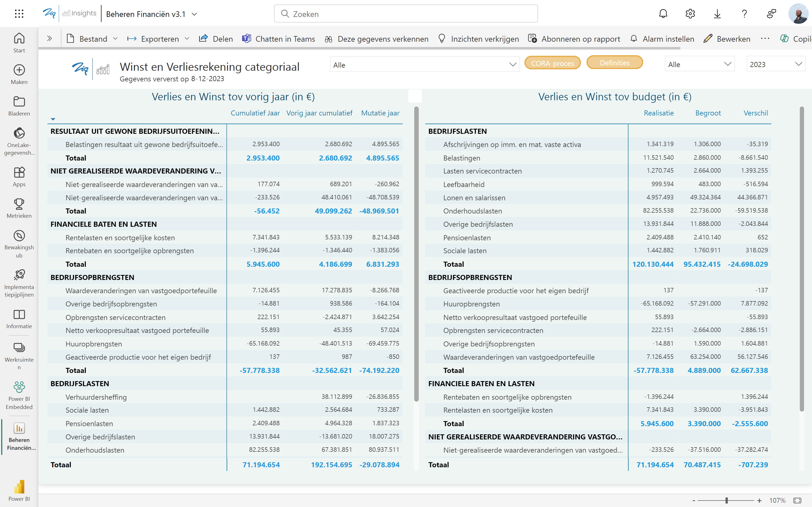Open Implementatiepijplijnen in the sidebar
This screenshot has height=507, width=812.
click(19, 281)
